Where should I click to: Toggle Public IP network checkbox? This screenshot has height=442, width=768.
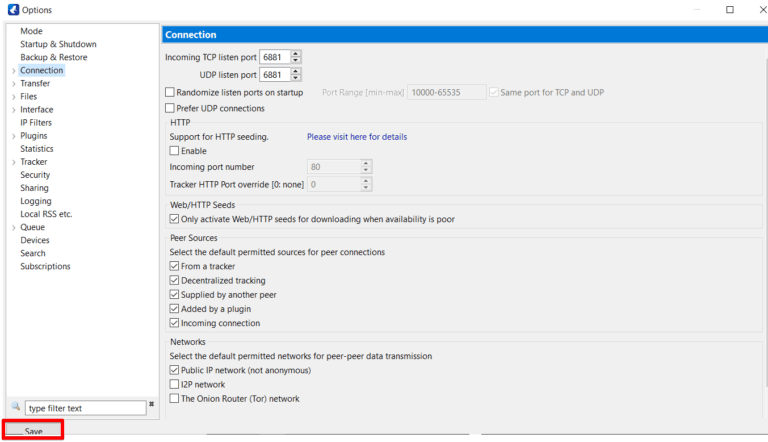pos(174,369)
